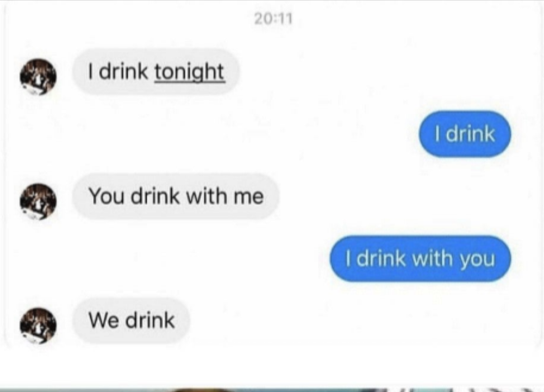Viewport: 544px width, 392px height.
Task: Select the gray "I drink tonight" bubble
Action: tap(156, 71)
